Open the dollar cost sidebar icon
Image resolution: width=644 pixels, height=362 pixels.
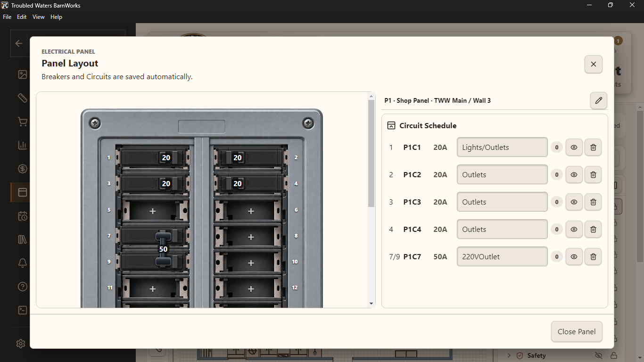click(22, 169)
